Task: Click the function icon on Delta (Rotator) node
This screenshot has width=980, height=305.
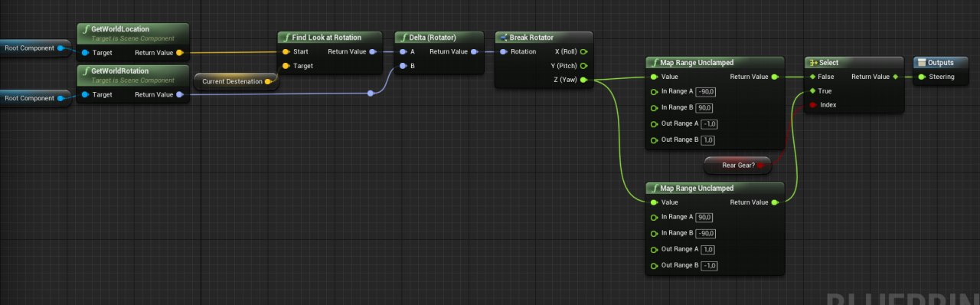Action: point(403,37)
